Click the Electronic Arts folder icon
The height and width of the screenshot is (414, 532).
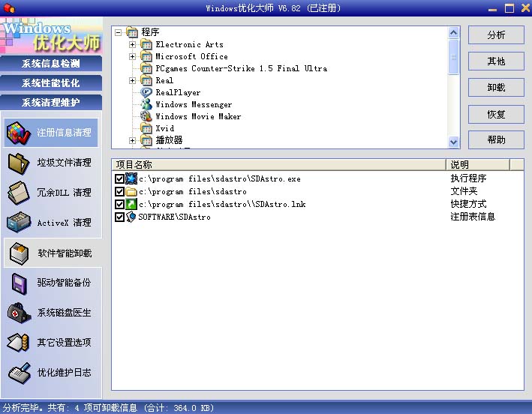point(146,44)
